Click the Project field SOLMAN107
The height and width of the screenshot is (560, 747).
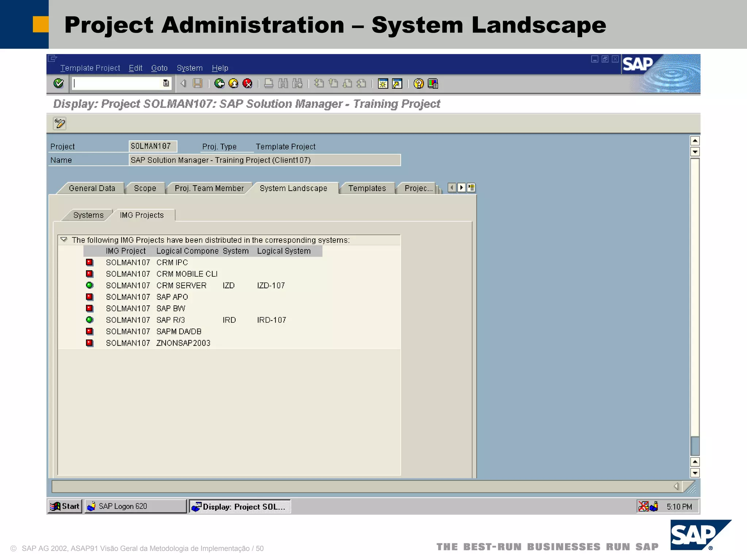[153, 146]
